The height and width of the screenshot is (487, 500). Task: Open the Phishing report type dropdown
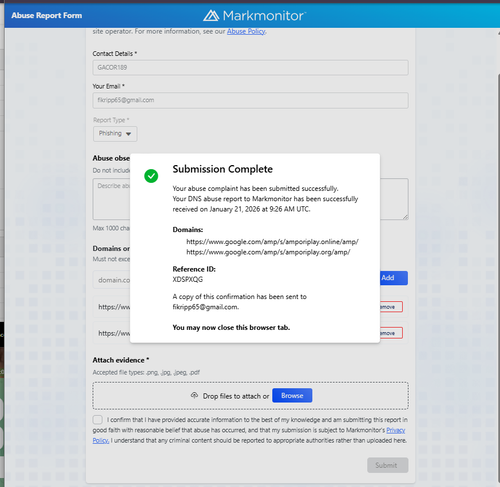(x=115, y=134)
